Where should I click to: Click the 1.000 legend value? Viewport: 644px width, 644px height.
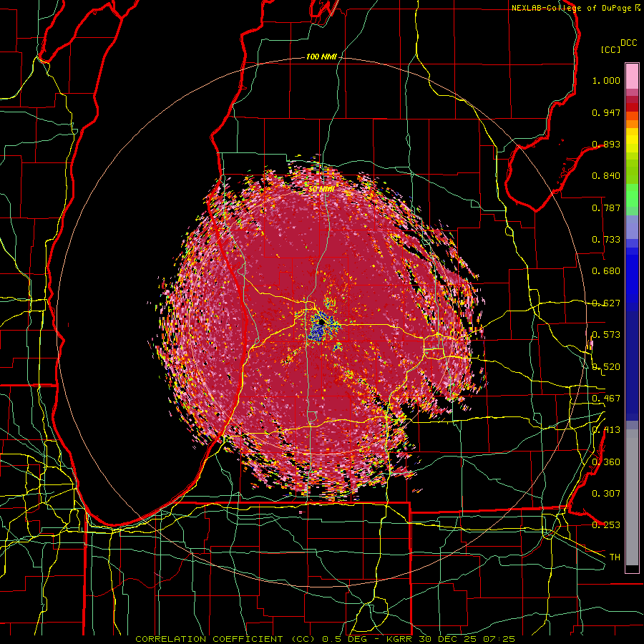(606, 80)
